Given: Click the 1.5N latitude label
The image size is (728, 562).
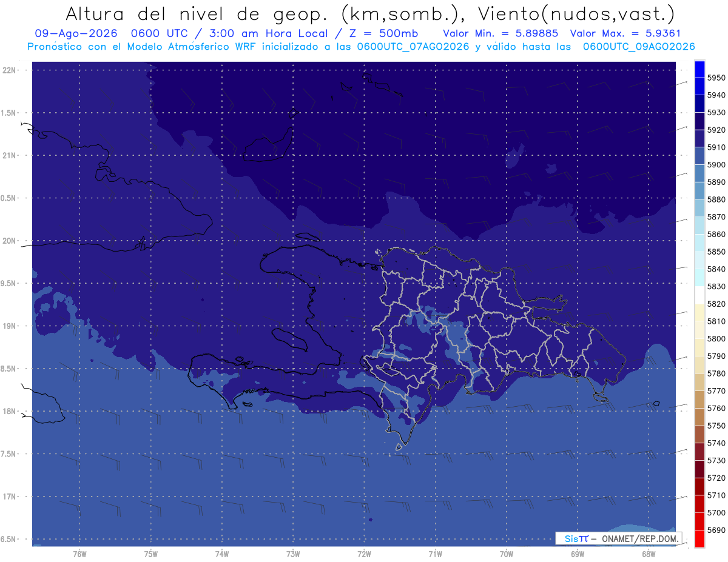Looking at the screenshot, I should pyautogui.click(x=10, y=113).
